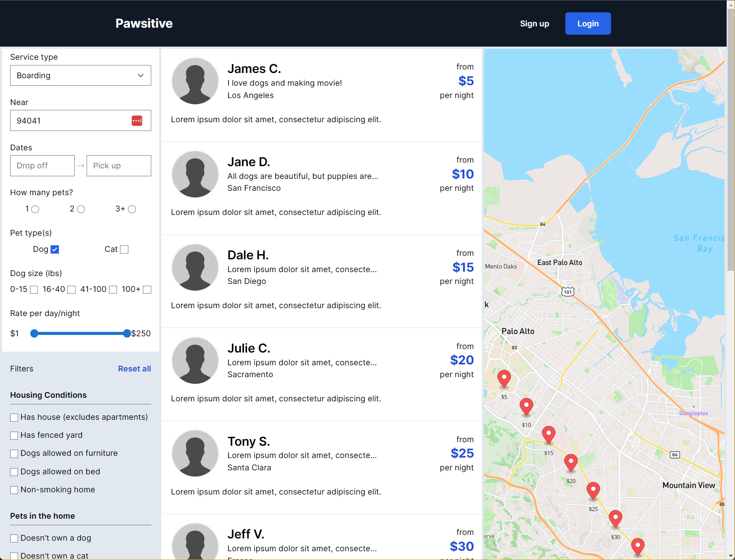
Task: Click the maximum rate slider handle at $250
Action: 127,334
